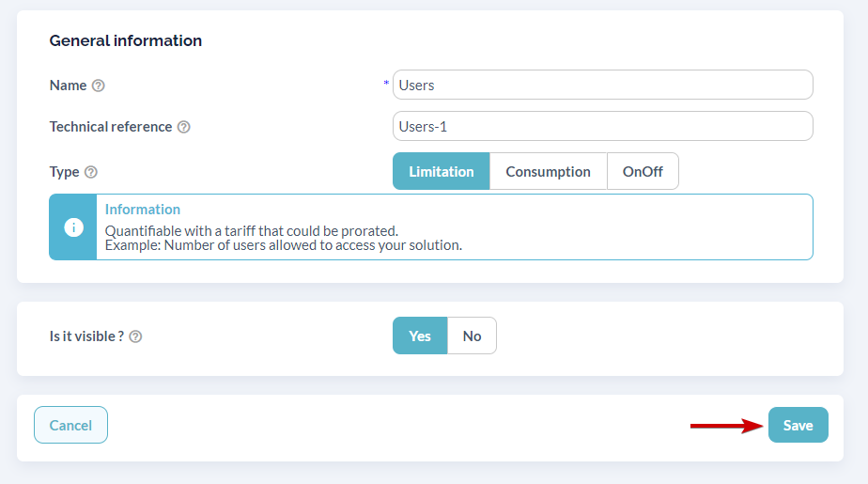Click the General information section title
Viewport: 868px width, 484px height.
(126, 40)
